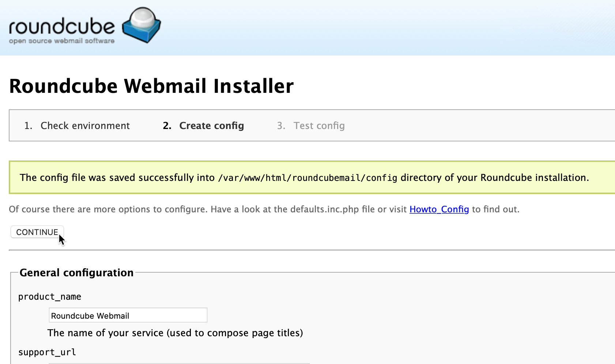Click the config saved successfully message
Viewport: 615px width, 364px height.
click(312, 178)
